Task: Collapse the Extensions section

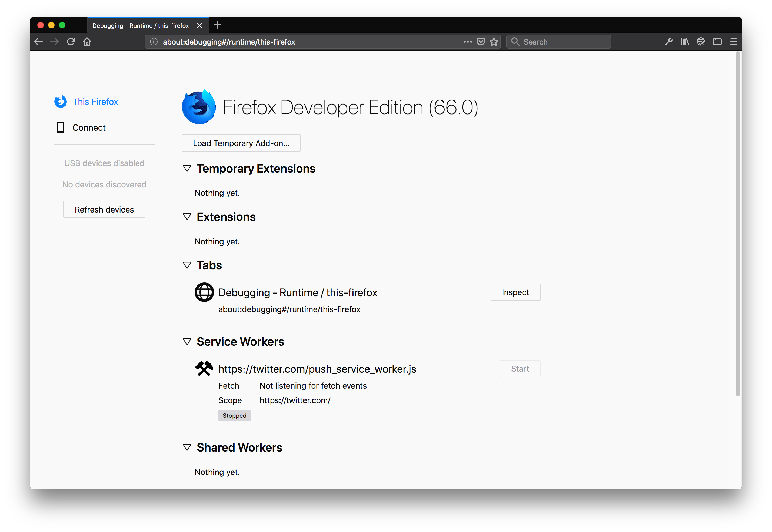Action: 187,217
